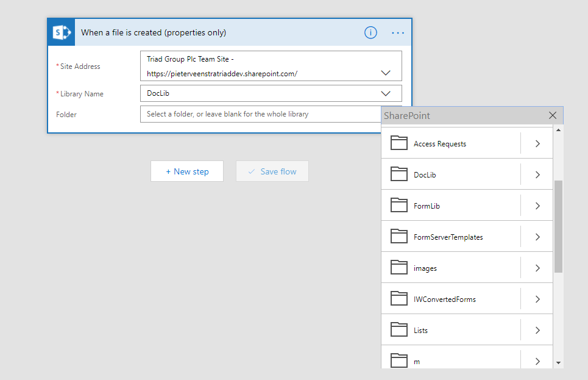
Task: Click the Save flow button
Action: (x=272, y=171)
